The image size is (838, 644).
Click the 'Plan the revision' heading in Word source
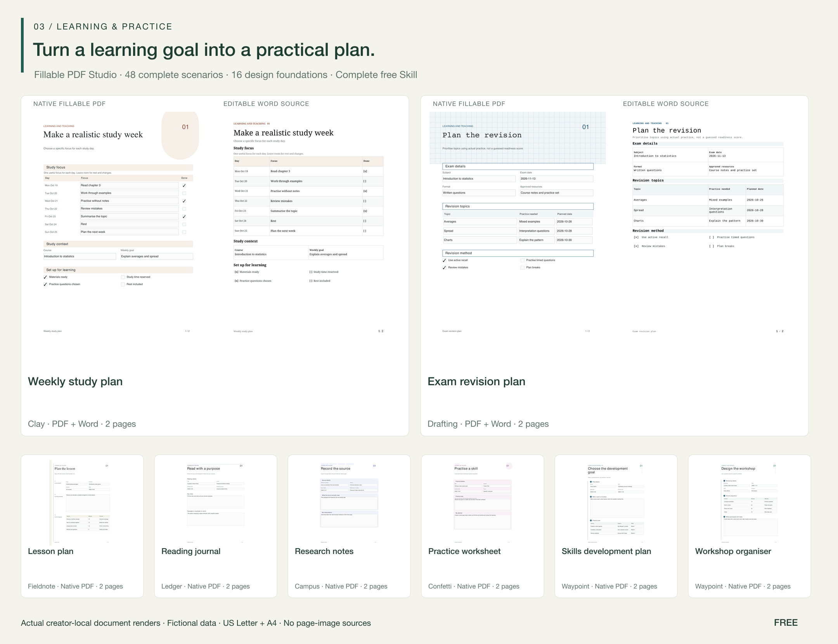coord(667,131)
